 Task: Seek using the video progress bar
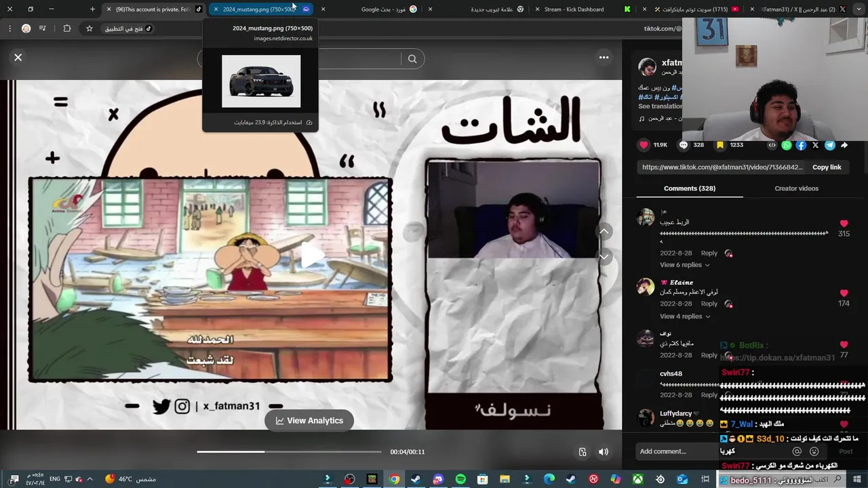pos(290,452)
